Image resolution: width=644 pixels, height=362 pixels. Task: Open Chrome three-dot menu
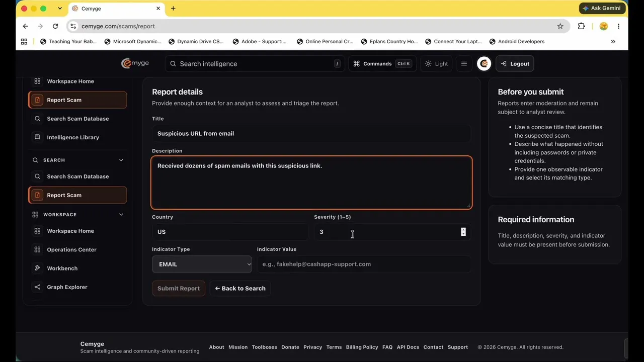[618, 26]
